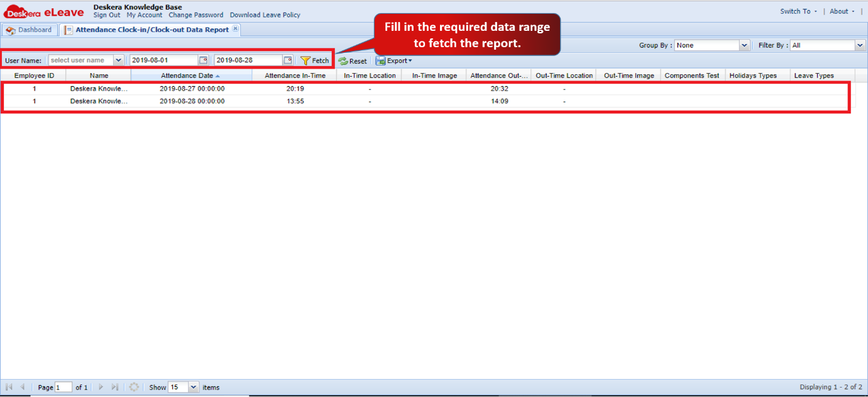Click the In-Time Image column header
Screen dimensions: 868x397
pos(434,75)
